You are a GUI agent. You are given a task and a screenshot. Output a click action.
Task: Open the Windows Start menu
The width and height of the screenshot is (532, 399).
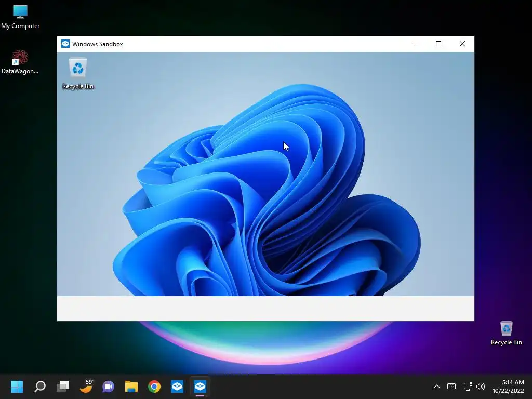[x=17, y=387]
